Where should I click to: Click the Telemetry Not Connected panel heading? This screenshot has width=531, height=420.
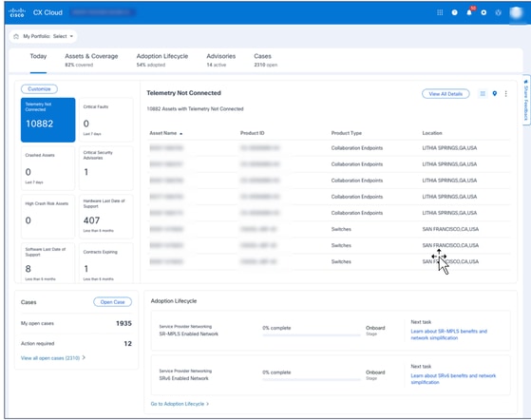pos(184,93)
